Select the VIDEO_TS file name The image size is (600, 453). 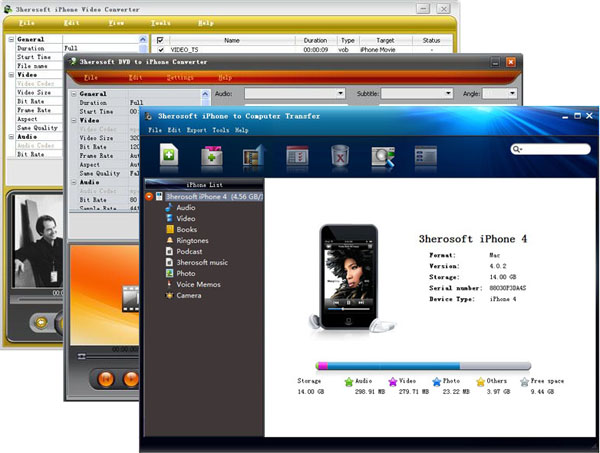pyautogui.click(x=184, y=50)
